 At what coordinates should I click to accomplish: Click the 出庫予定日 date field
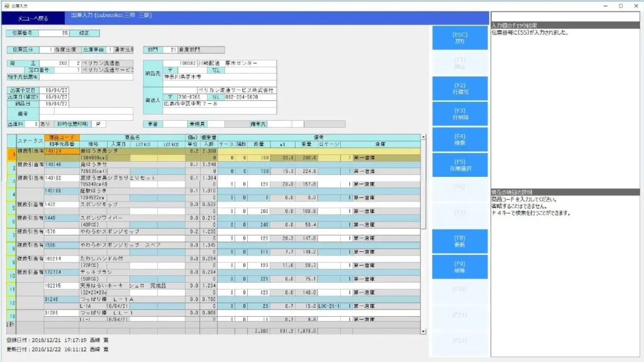coord(57,91)
